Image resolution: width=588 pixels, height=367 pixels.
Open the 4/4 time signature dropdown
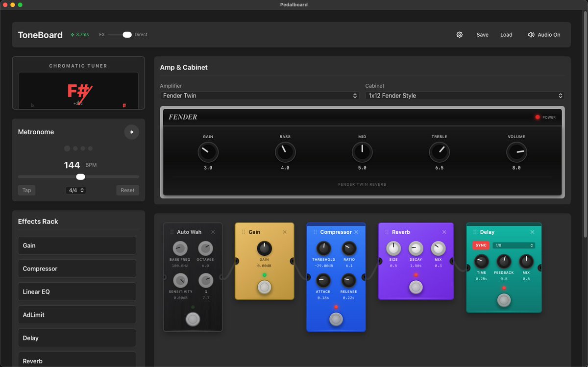click(x=76, y=190)
